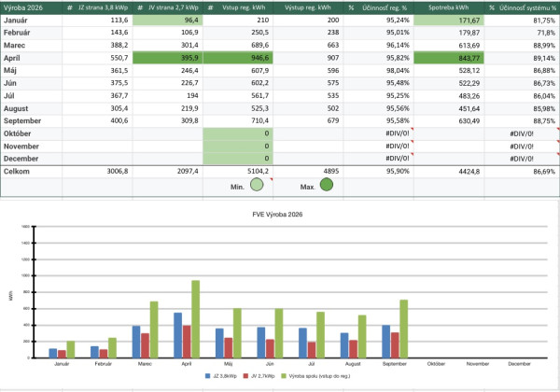This screenshot has height=392, width=560.
Task: Select the cell showing 98,04%
Action: point(378,71)
